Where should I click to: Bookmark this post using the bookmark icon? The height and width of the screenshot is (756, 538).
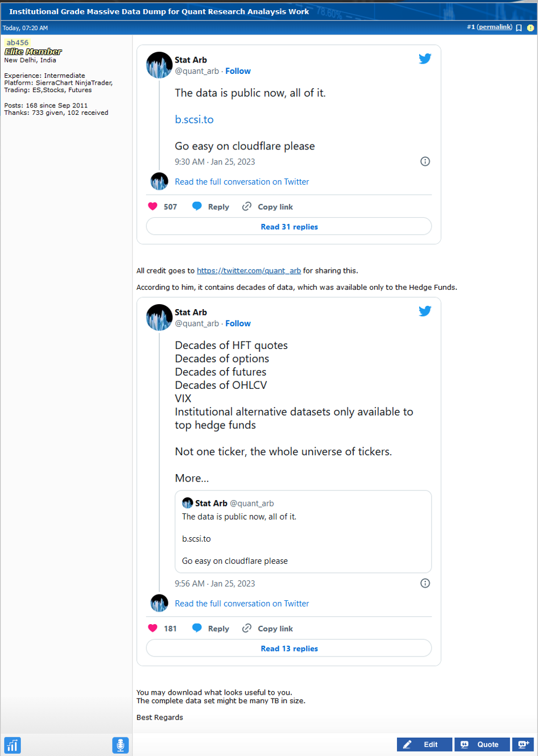519,28
